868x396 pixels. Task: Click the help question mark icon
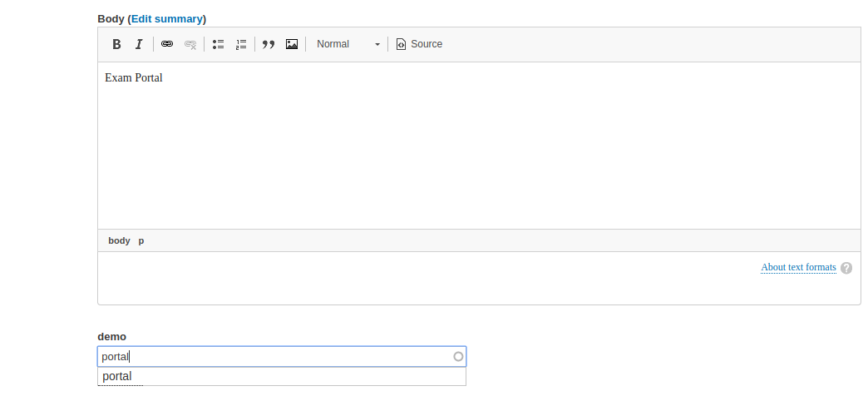[x=846, y=268]
